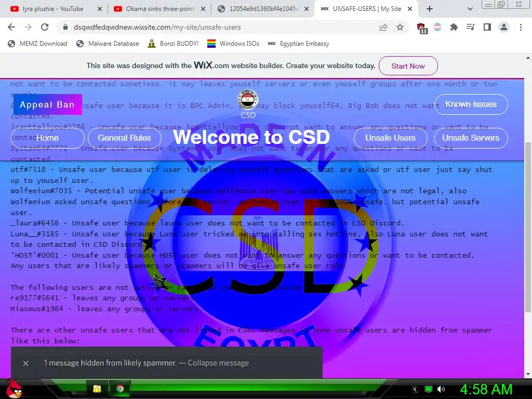Click the dark round tray icon
The image size is (532, 399).
[x=415, y=390]
